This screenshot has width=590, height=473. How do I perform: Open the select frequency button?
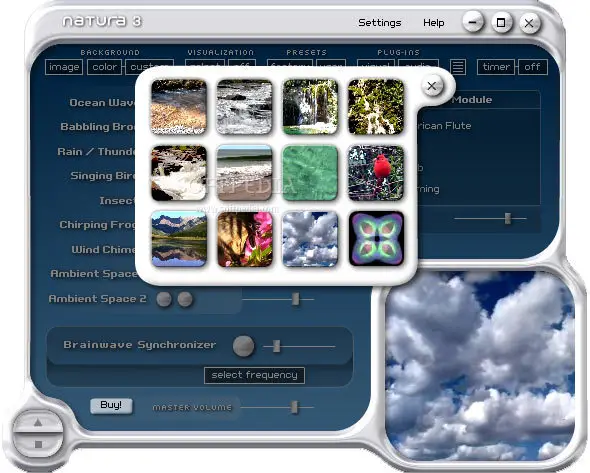pyautogui.click(x=254, y=376)
